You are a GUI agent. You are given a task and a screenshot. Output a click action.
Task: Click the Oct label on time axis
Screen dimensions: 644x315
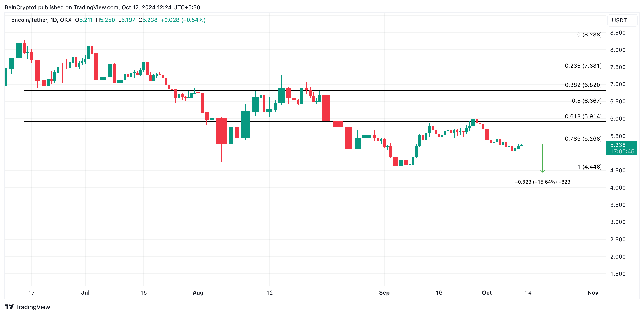coord(487,292)
